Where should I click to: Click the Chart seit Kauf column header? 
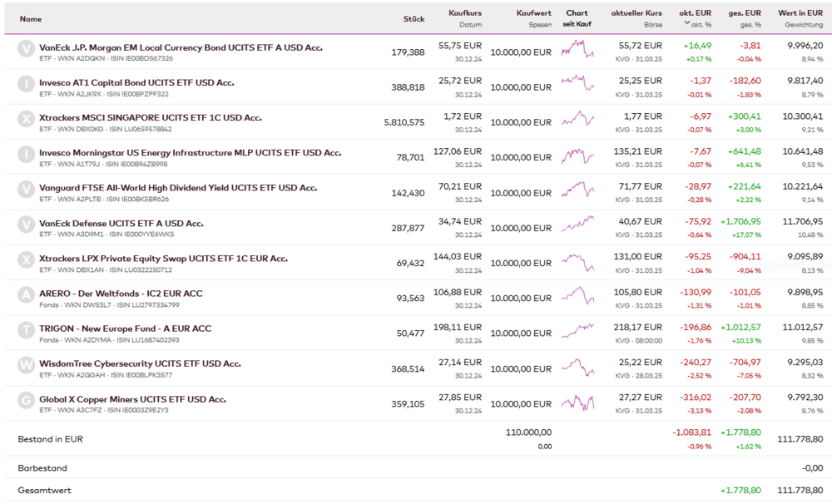[x=577, y=18]
